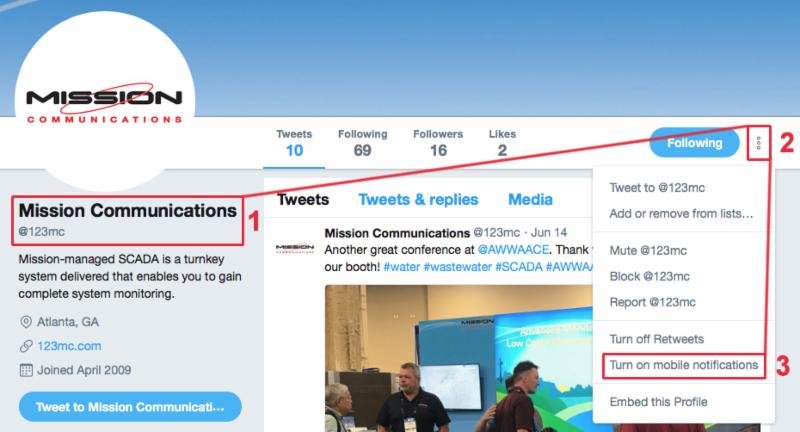Viewport: 800px width, 432px height.
Task: Turn on mobile notifications
Action: (x=684, y=365)
